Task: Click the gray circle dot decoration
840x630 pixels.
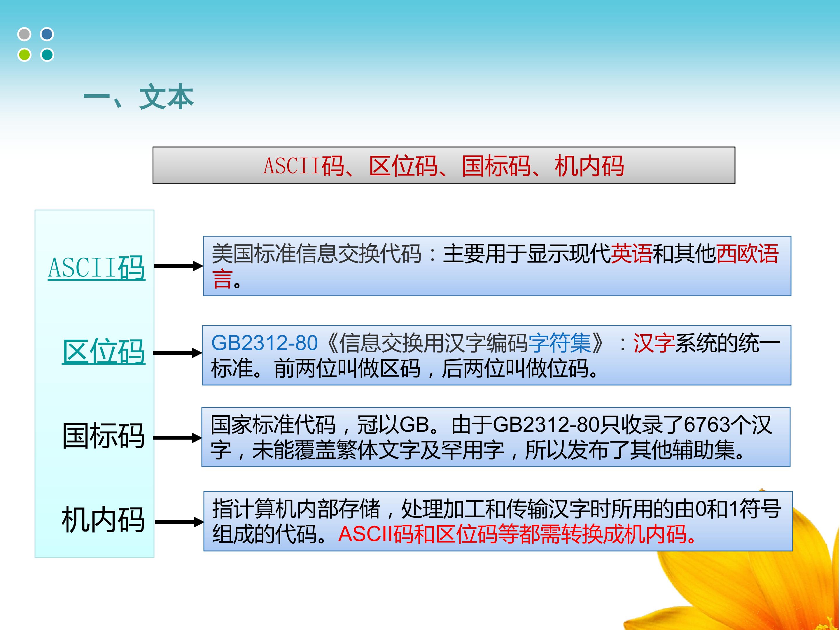Action: coord(24,34)
